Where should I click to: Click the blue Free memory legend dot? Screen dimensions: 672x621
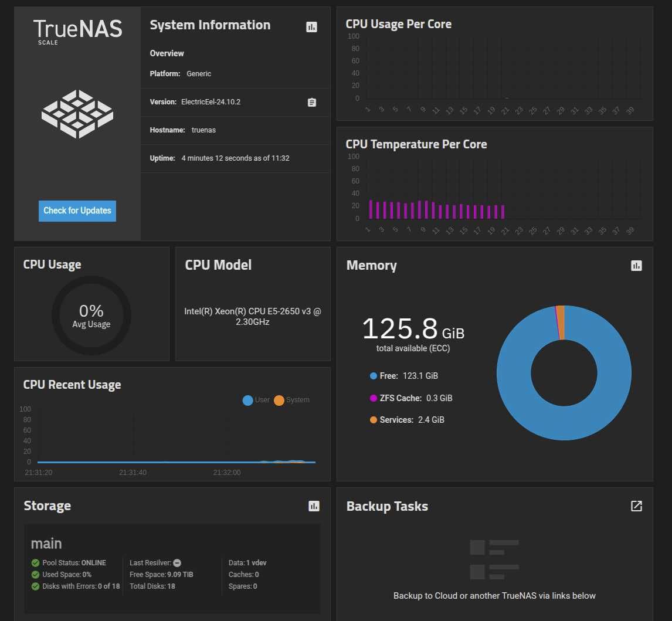(374, 376)
